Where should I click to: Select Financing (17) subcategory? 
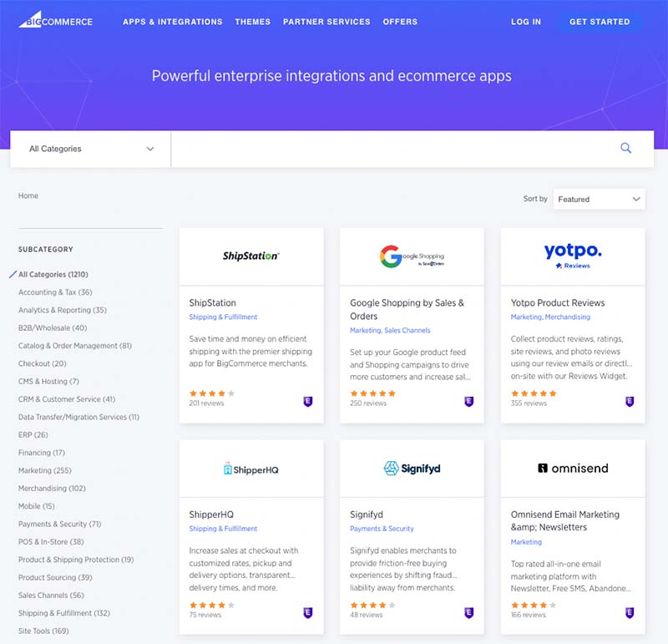click(x=42, y=453)
